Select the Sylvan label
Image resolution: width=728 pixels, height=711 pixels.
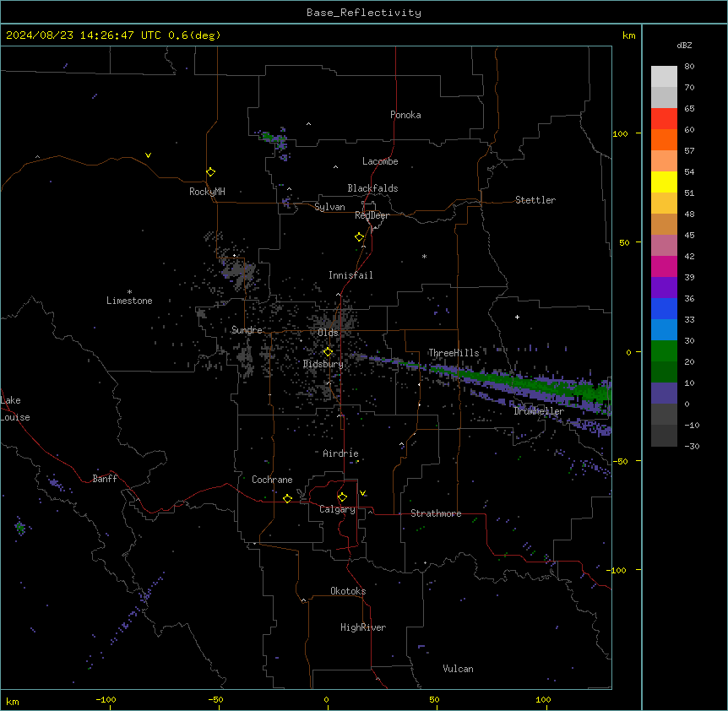(x=329, y=207)
